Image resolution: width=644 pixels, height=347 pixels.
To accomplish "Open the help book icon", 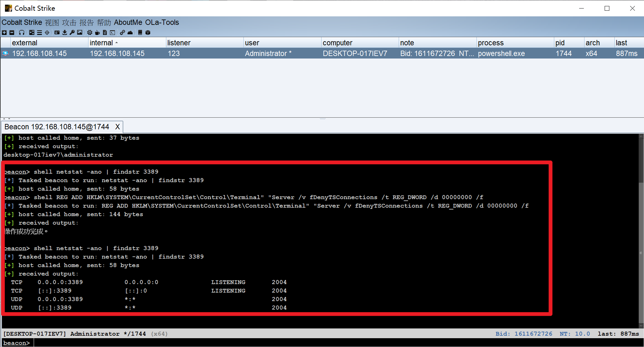I will [x=140, y=32].
